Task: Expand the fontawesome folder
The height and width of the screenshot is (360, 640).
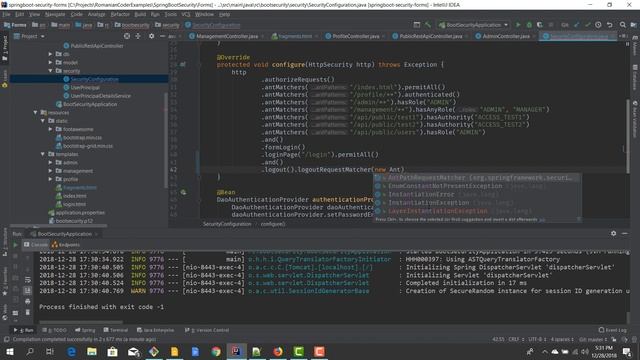Action: tap(50, 129)
